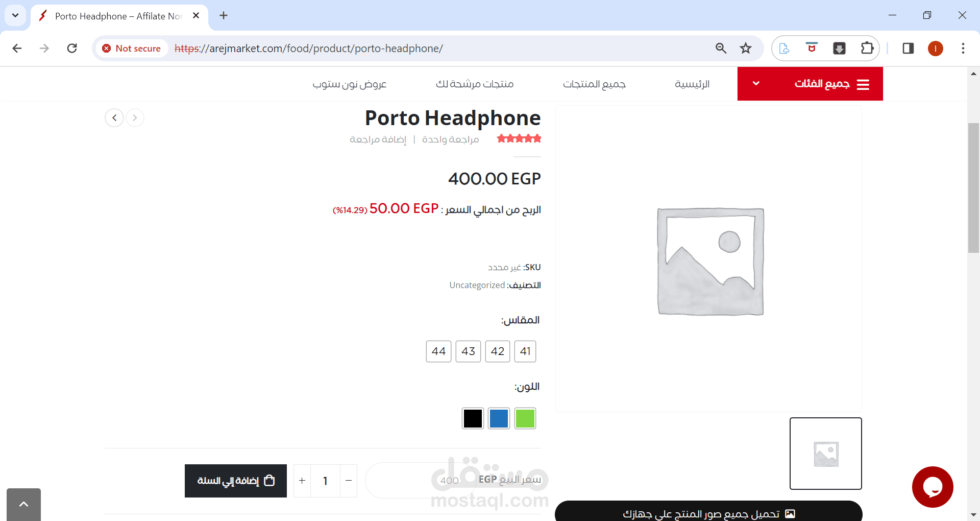980x521 pixels.
Task: Open the browser extensions puzzle icon
Action: (x=867, y=49)
